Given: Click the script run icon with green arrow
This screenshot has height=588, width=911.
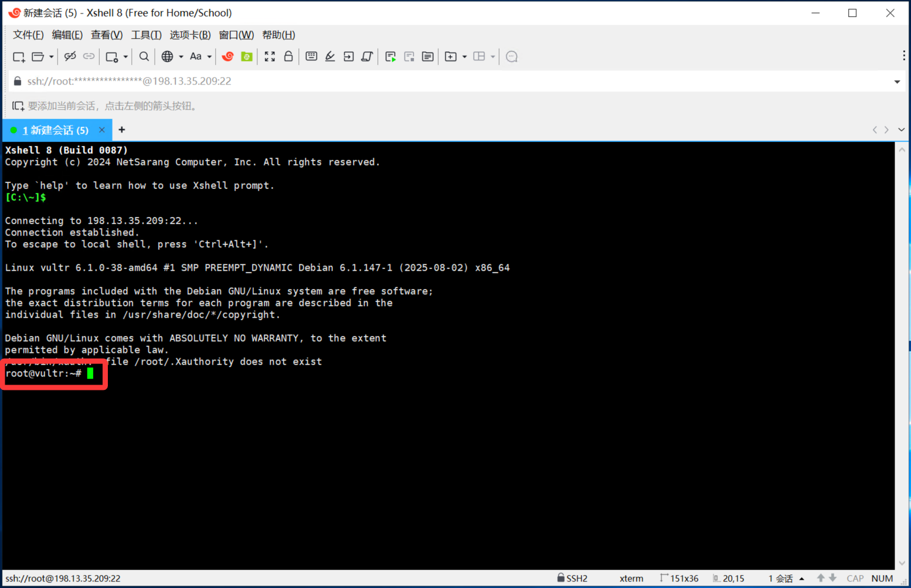Looking at the screenshot, I should point(390,57).
